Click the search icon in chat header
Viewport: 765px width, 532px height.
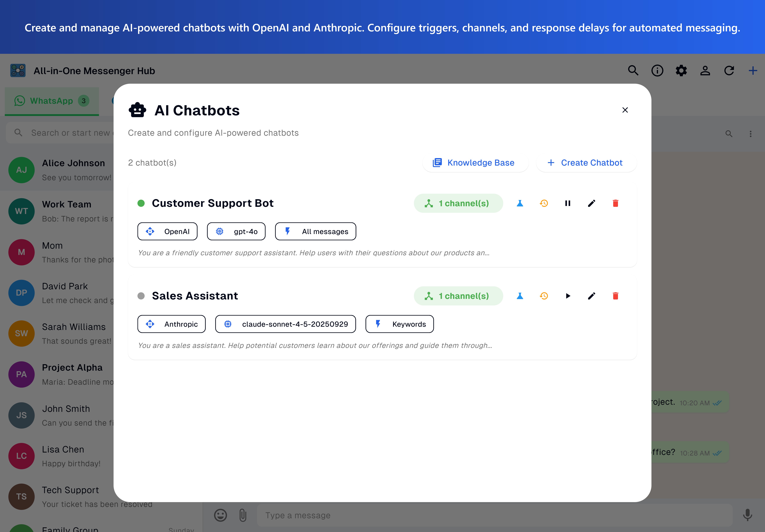tap(729, 134)
